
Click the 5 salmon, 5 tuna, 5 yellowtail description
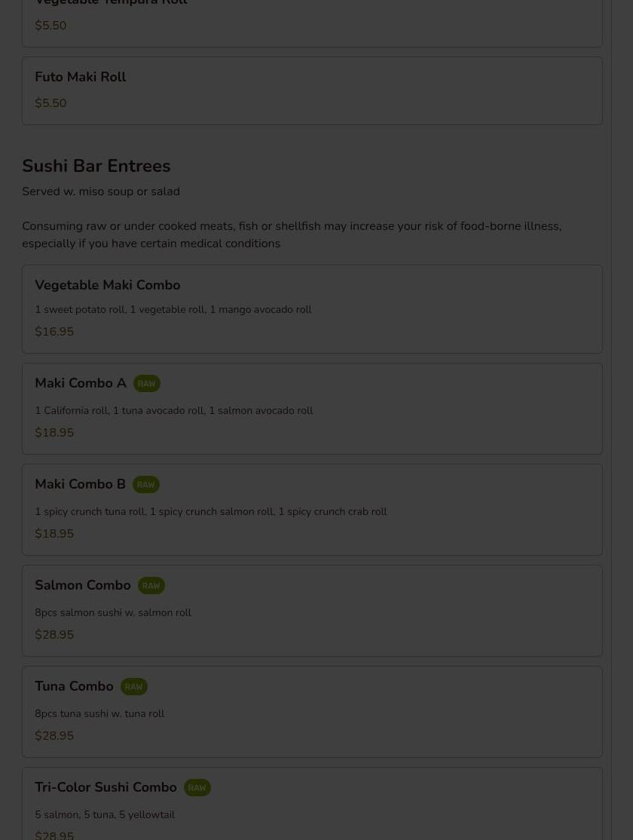coord(105,815)
